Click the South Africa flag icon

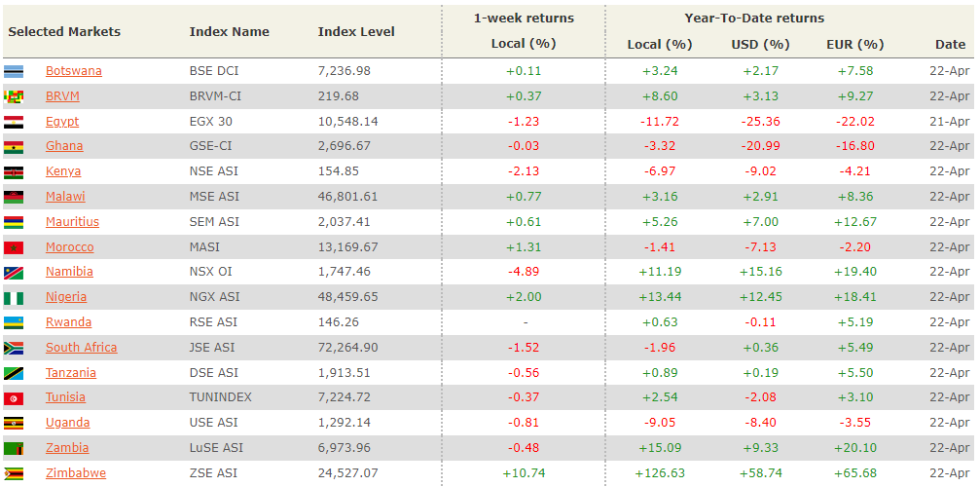click(x=14, y=348)
